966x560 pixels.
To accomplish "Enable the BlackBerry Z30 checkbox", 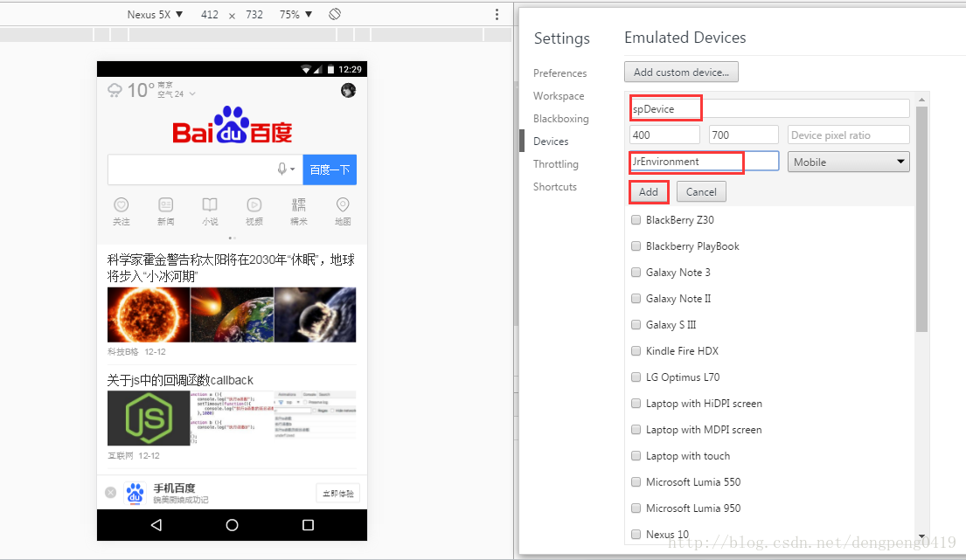I will (636, 219).
